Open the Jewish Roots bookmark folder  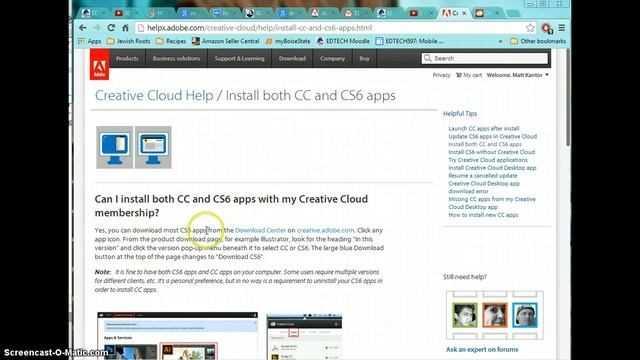[129, 41]
